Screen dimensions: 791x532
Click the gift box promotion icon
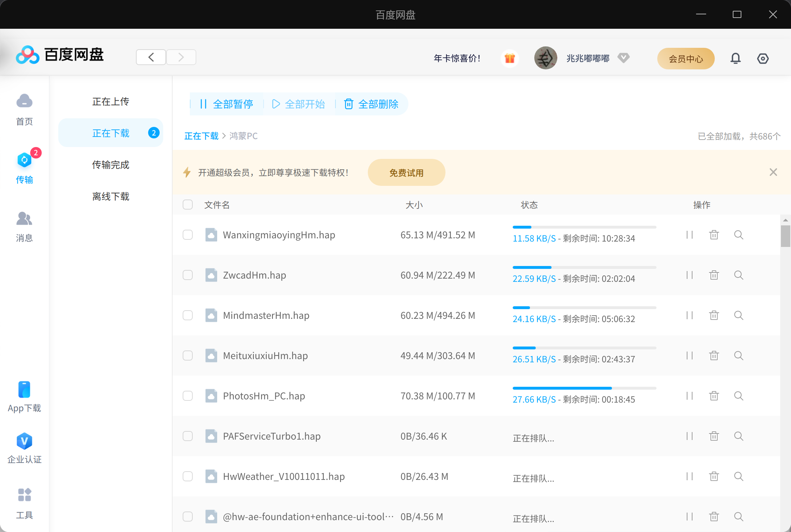coord(509,58)
